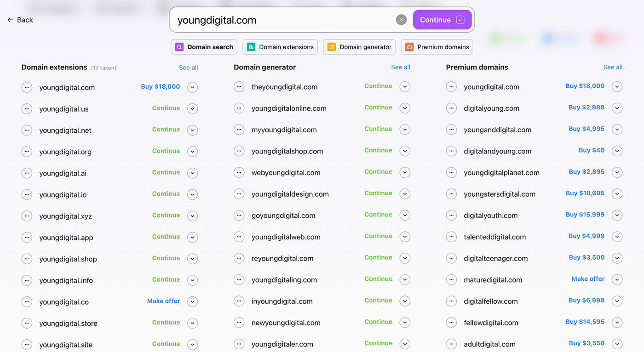Image resolution: width=644 pixels, height=352 pixels.
Task: Open options icon for youngdigital.xyz
Action: pyautogui.click(x=27, y=216)
